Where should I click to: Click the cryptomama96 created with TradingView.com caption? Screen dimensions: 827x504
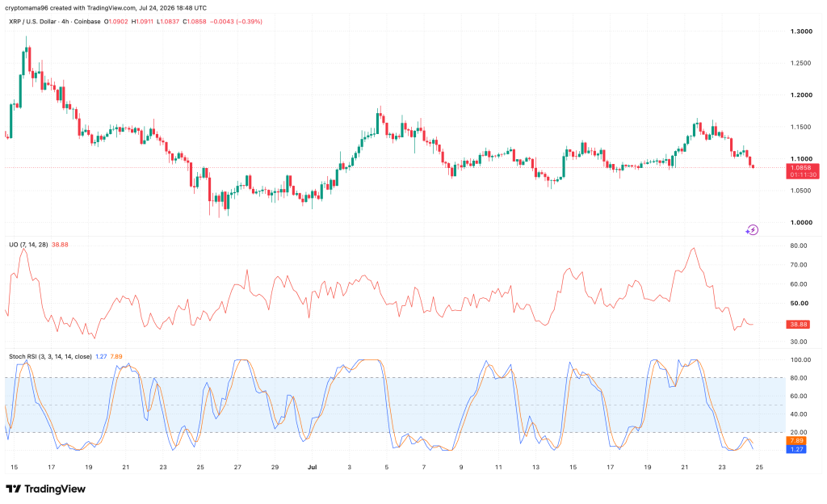pyautogui.click(x=106, y=8)
